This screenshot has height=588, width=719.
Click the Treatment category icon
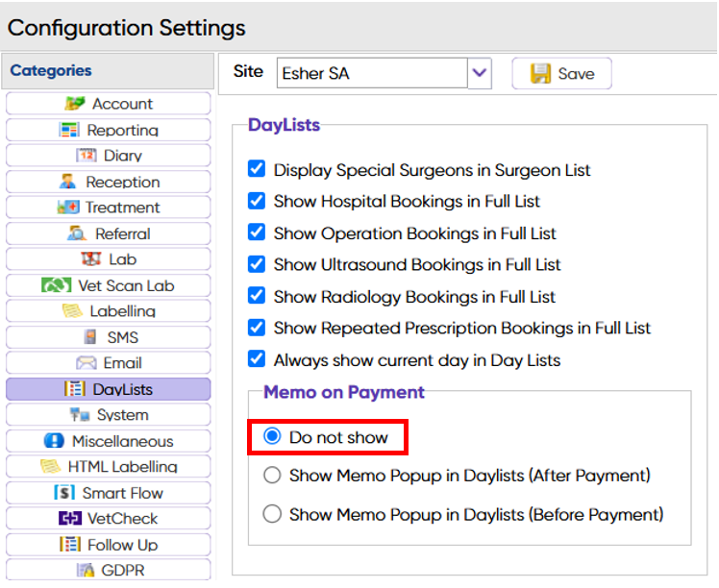tap(67, 208)
